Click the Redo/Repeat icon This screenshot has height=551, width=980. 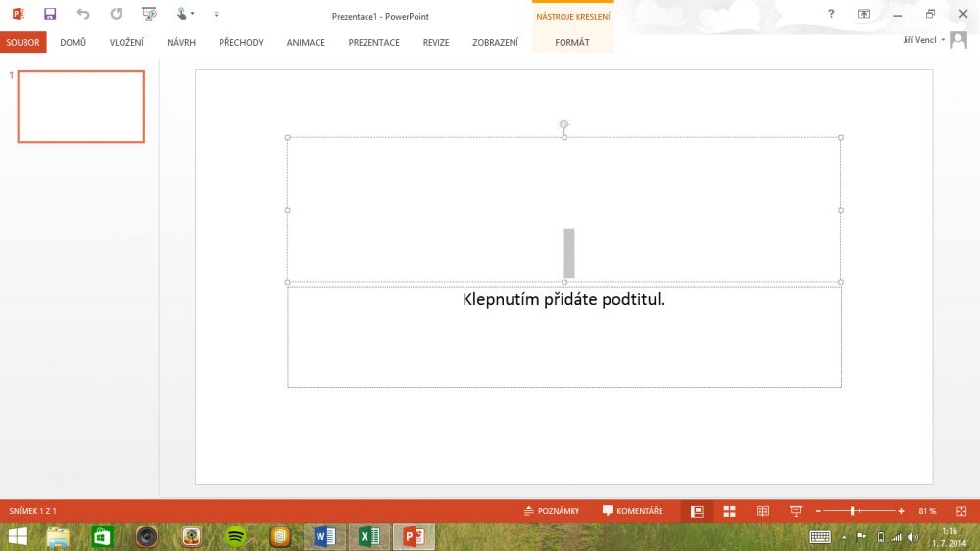click(x=117, y=14)
